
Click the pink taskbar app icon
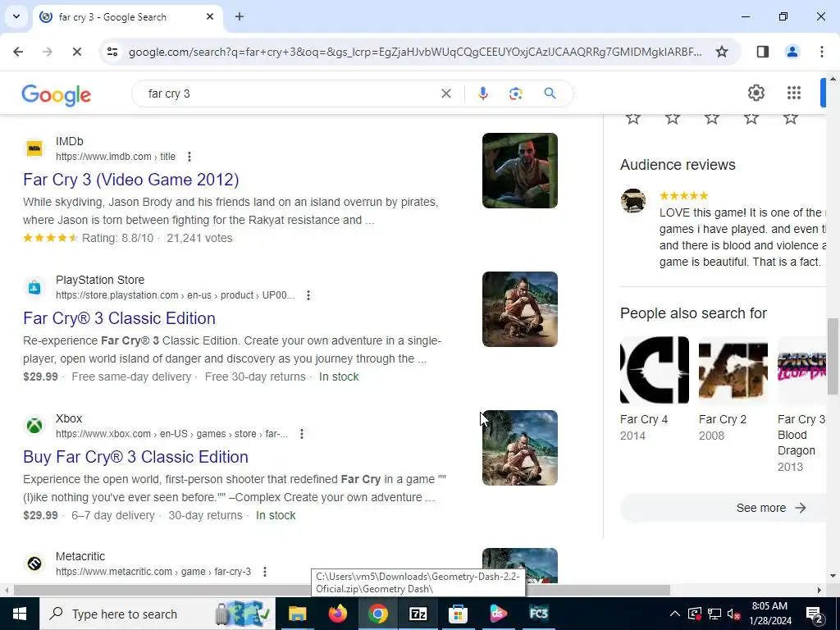point(498,614)
